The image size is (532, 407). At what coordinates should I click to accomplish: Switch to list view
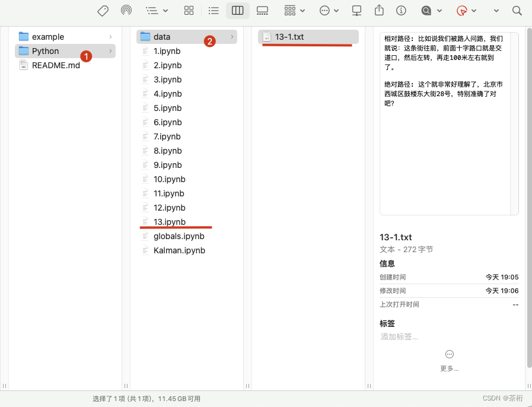click(x=214, y=11)
